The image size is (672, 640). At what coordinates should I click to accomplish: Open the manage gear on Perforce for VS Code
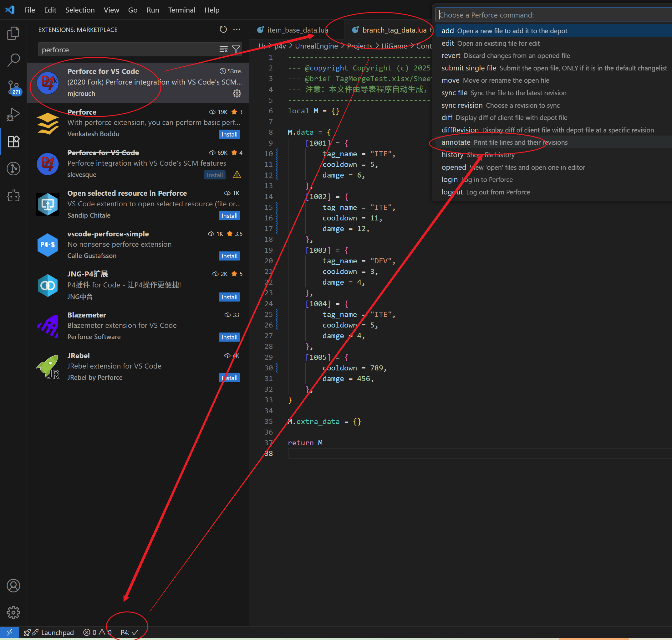[237, 94]
